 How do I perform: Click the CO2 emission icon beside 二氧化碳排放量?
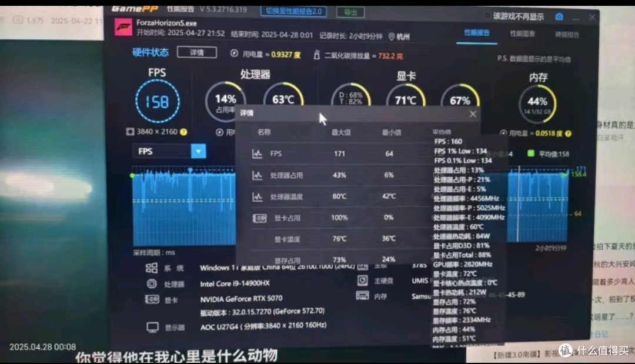click(317, 55)
